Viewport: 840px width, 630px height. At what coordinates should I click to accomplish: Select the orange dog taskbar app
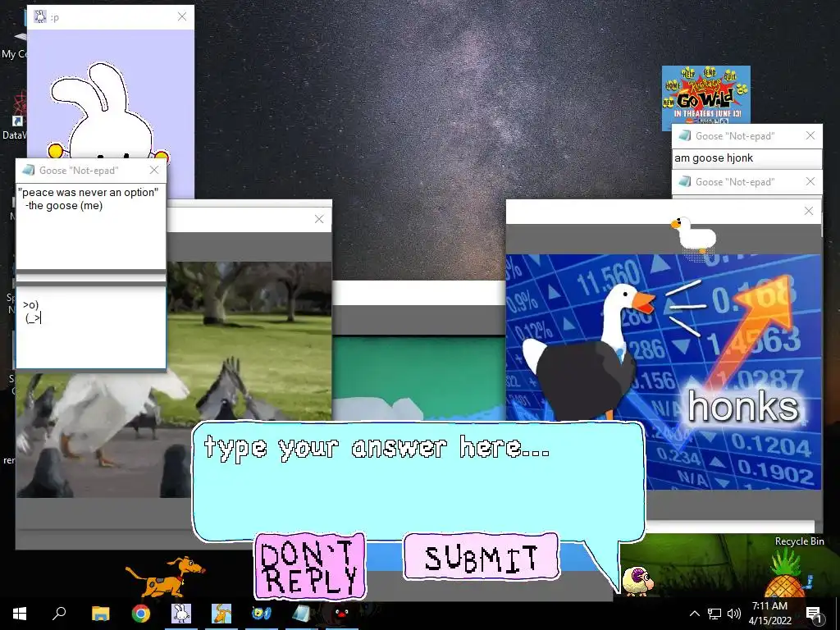221,614
